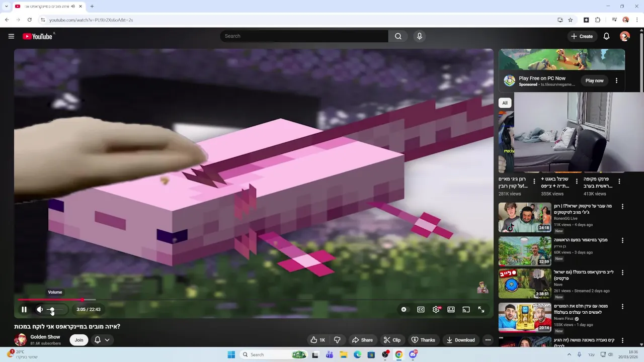The width and height of the screenshot is (644, 362).
Task: Open options for RonenGG Live video
Action: click(x=622, y=207)
